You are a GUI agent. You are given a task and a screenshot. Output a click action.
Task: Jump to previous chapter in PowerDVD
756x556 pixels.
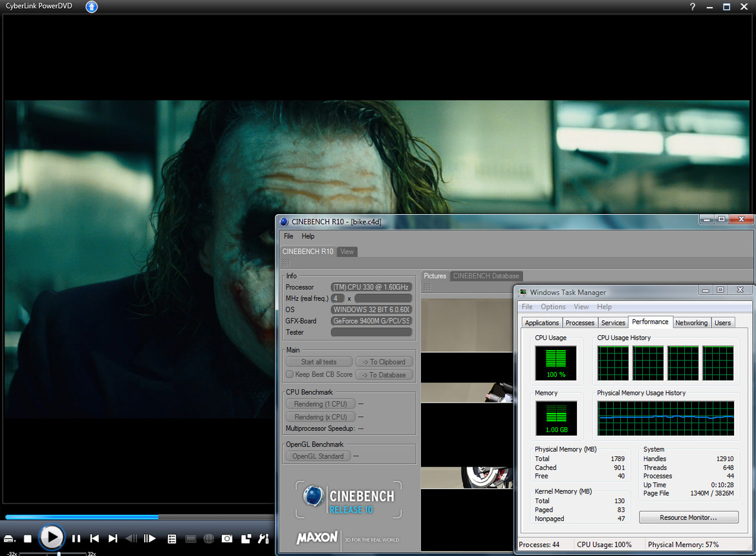[94, 539]
